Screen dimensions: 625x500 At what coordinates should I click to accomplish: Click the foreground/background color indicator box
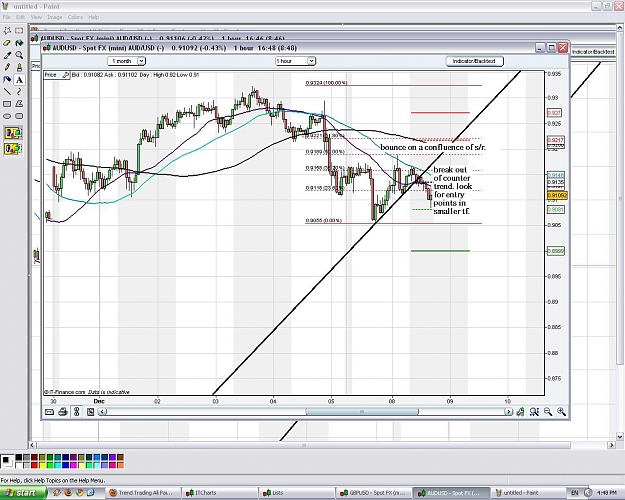point(7,461)
